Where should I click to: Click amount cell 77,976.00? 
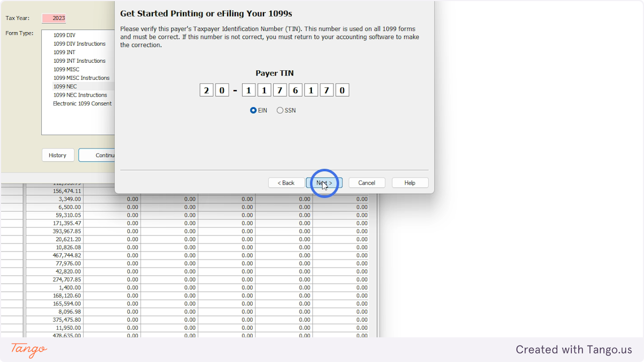pos(54,263)
